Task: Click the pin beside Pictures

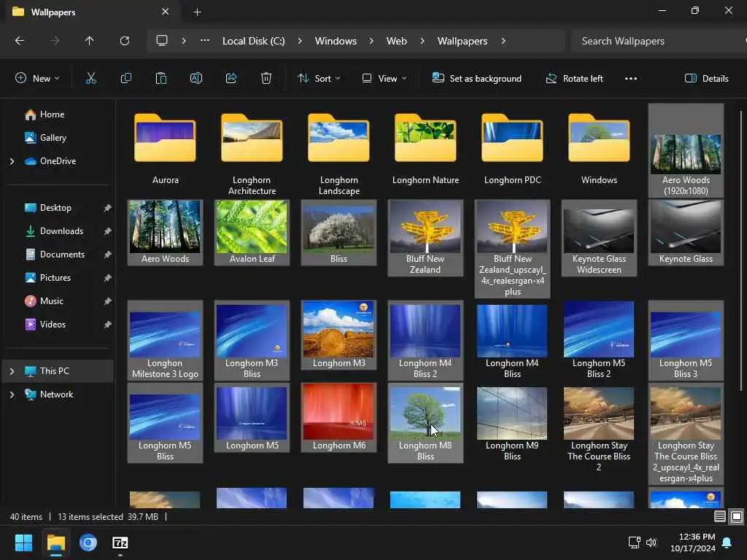Action: coord(108,278)
